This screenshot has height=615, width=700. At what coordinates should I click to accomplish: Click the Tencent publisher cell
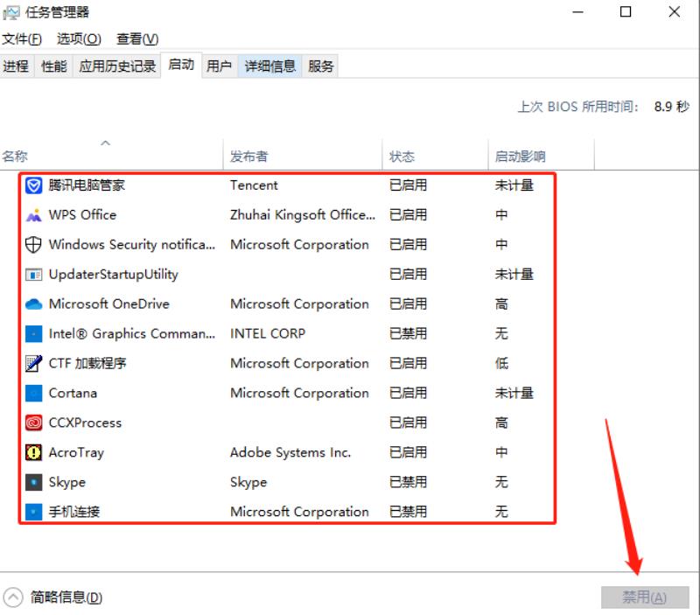pyautogui.click(x=254, y=185)
